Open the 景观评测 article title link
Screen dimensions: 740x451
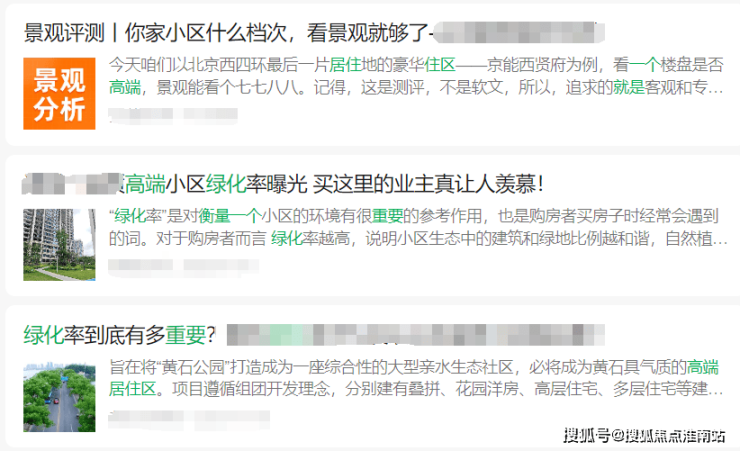(x=314, y=33)
